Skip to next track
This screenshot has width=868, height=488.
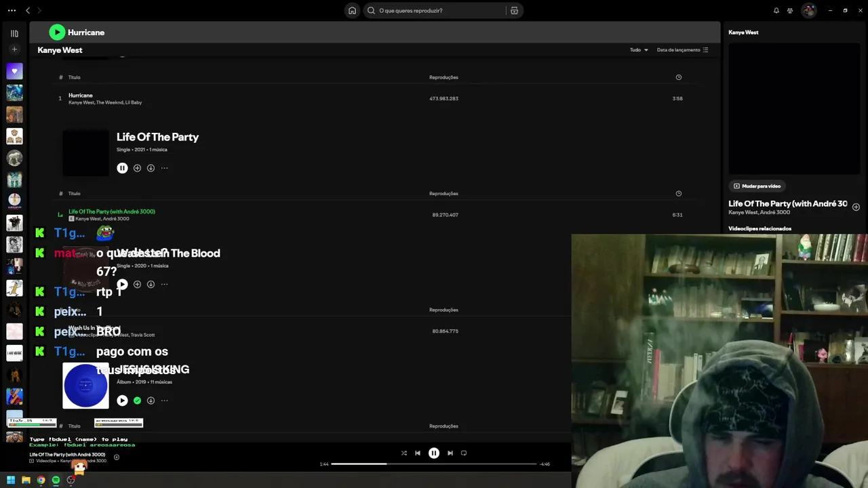450,453
